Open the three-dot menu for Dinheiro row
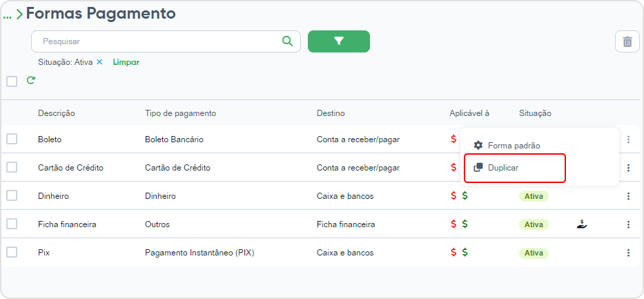This screenshot has height=299, width=644. coord(628,196)
